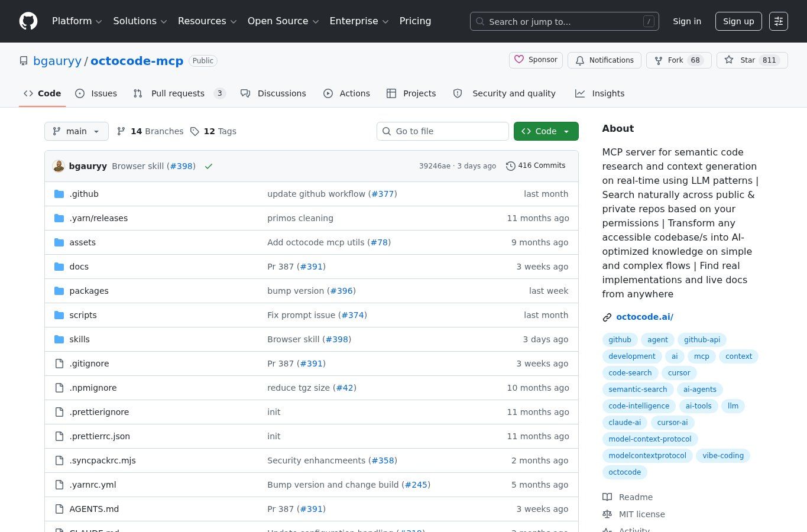The height and width of the screenshot is (532, 807).
Task: Open the green Code dropdown button
Action: [546, 131]
